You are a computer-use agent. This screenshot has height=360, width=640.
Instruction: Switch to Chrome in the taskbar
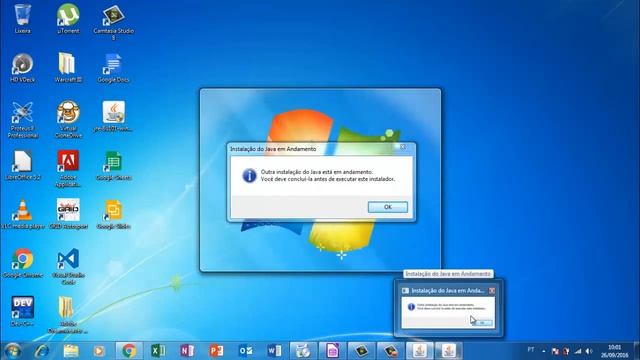click(129, 351)
